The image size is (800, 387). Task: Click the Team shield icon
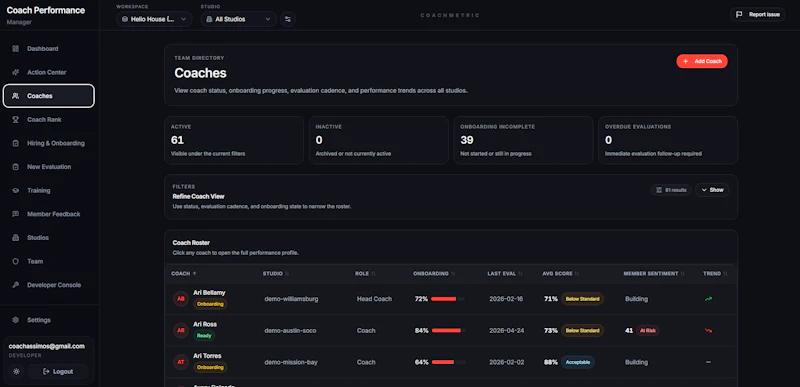[x=15, y=261]
